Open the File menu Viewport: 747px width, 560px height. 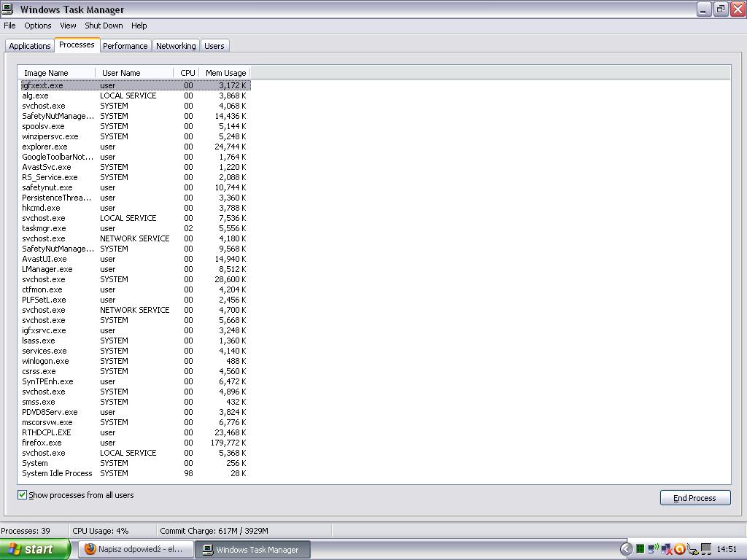coord(9,26)
